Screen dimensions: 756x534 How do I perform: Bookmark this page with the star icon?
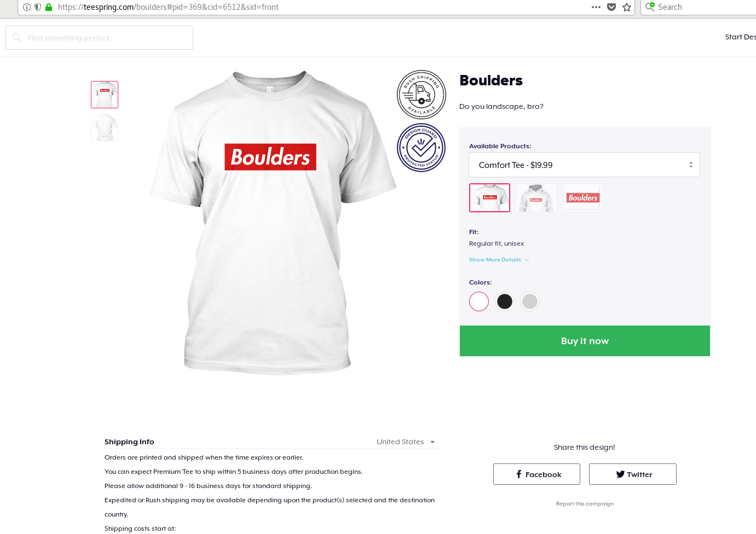click(x=627, y=7)
